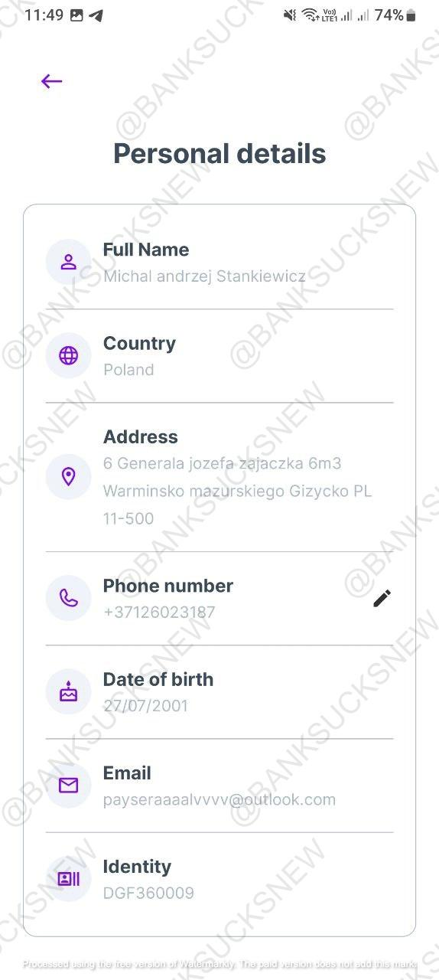Select the Full Name label
Screen dimensions: 439x980
coord(146,250)
